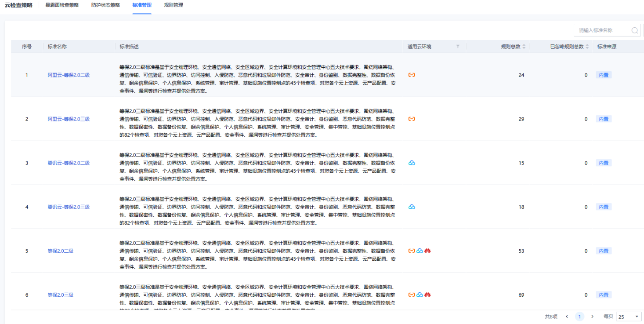
Task: Go to the next page arrow
Action: coord(592,317)
